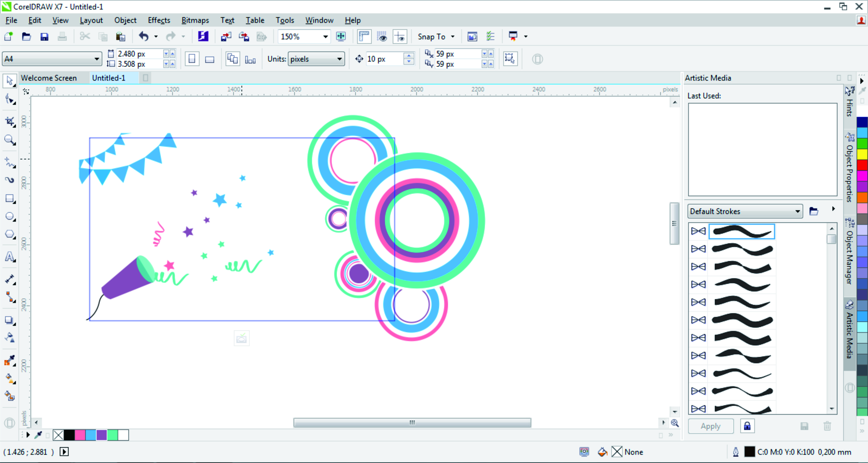Viewport: 868px width, 463px height.
Task: Select the Transparency tool
Action: point(10,337)
